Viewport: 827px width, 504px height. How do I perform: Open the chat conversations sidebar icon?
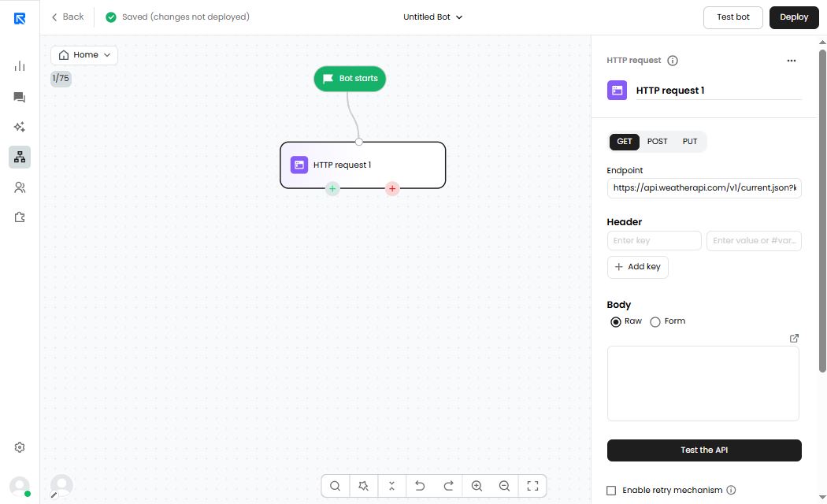[x=20, y=98]
